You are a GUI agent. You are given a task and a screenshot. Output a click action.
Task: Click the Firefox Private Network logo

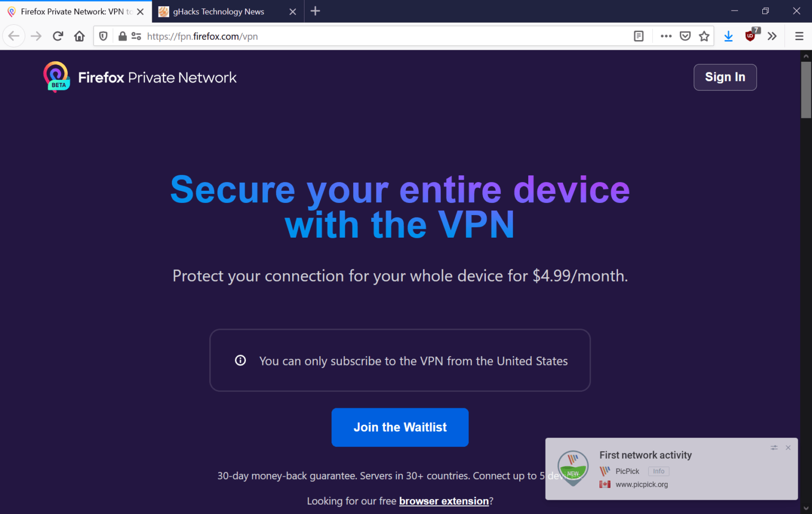click(57, 76)
